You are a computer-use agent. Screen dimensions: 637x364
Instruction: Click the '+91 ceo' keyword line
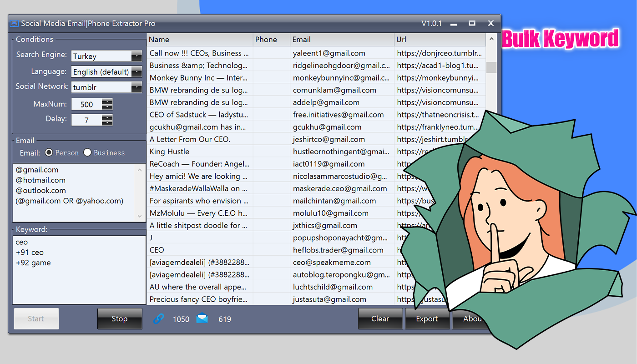point(30,253)
